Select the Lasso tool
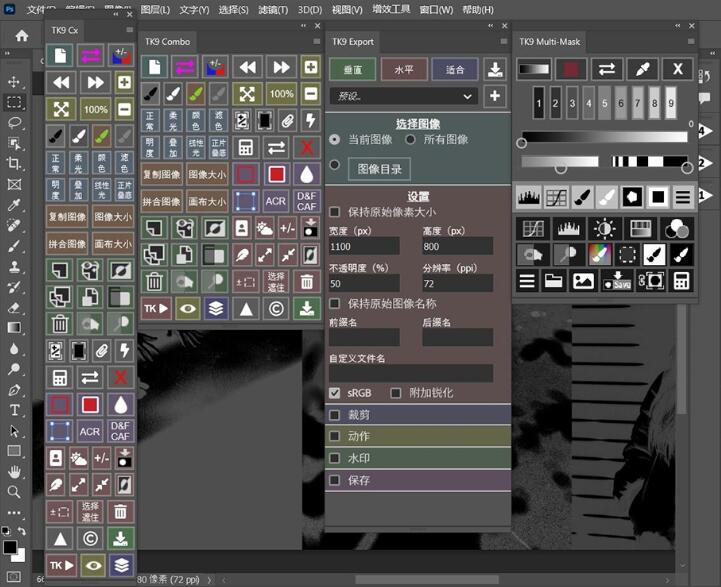This screenshot has height=587, width=721. (x=14, y=122)
